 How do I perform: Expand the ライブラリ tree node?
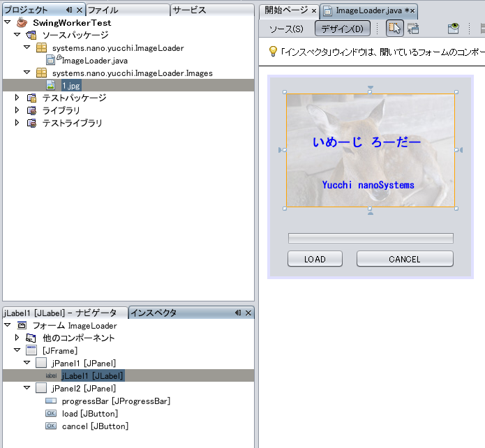point(17,110)
